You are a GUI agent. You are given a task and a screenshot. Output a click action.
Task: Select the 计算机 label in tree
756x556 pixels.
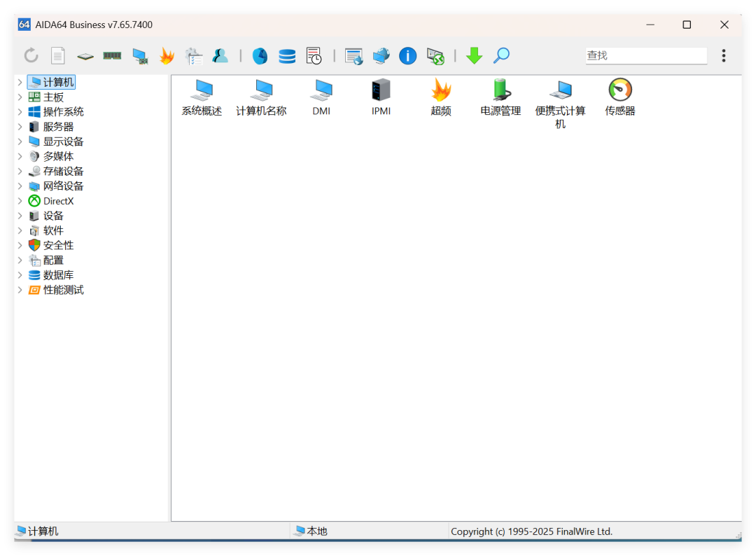(x=59, y=83)
